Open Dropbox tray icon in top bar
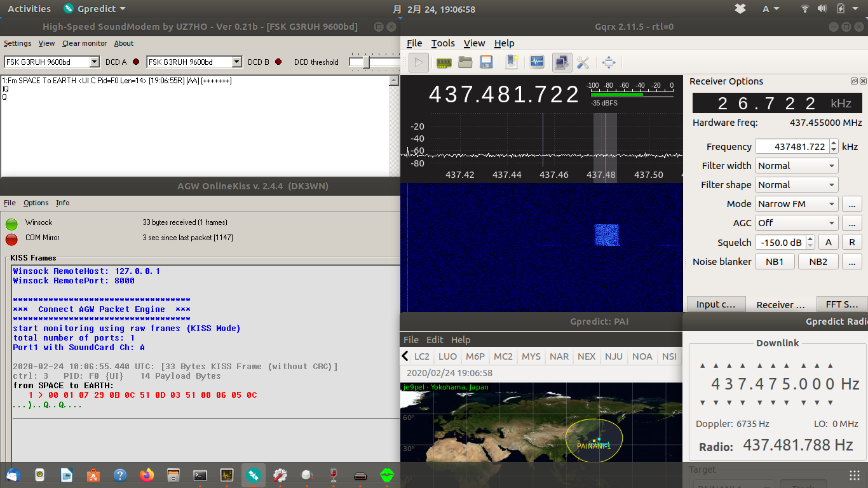Screen dimensions: 868x488 tap(740, 8)
